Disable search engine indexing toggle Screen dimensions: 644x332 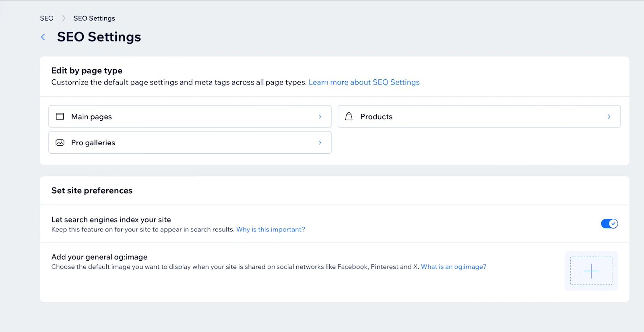point(609,223)
